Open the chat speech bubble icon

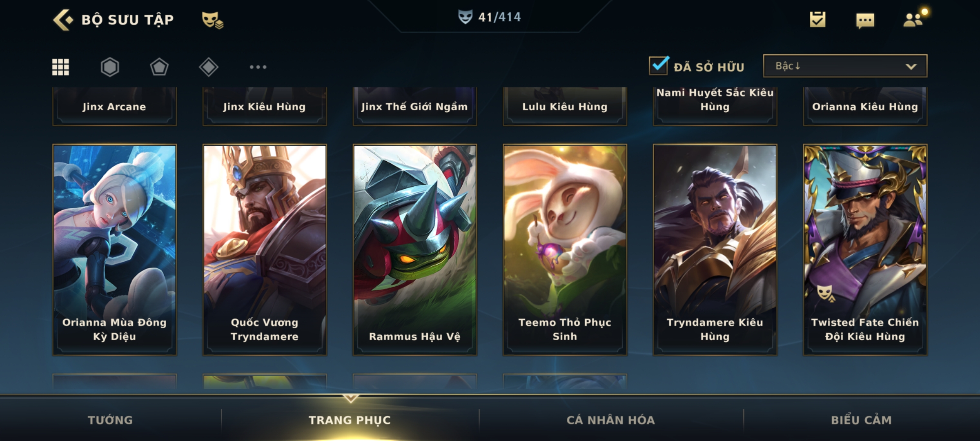click(x=865, y=20)
